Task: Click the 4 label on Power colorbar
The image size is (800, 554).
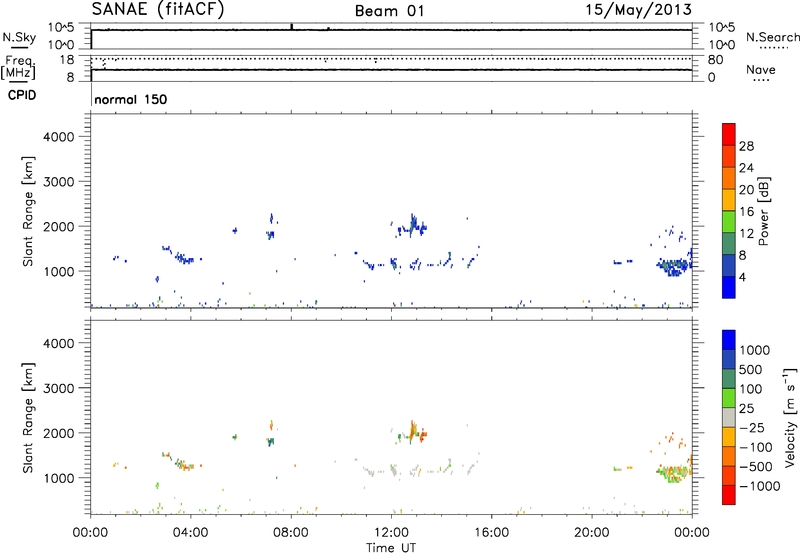Action: click(742, 277)
